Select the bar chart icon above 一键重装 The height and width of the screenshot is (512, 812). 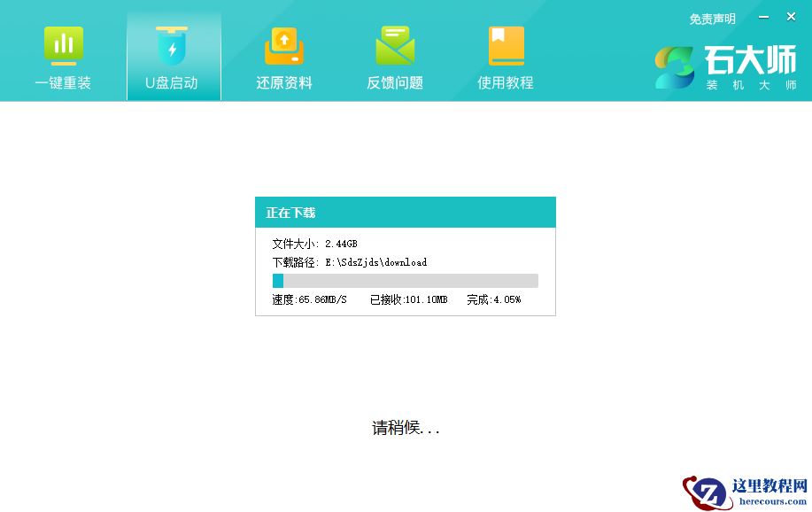tap(62, 45)
